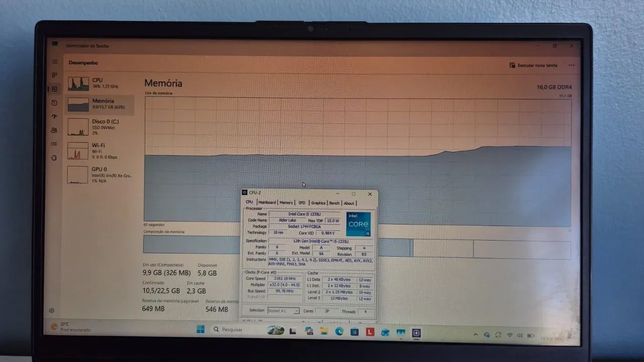This screenshot has height=362, width=644.
Task: Open CPU-Z taskbar icon
Action: (x=417, y=332)
